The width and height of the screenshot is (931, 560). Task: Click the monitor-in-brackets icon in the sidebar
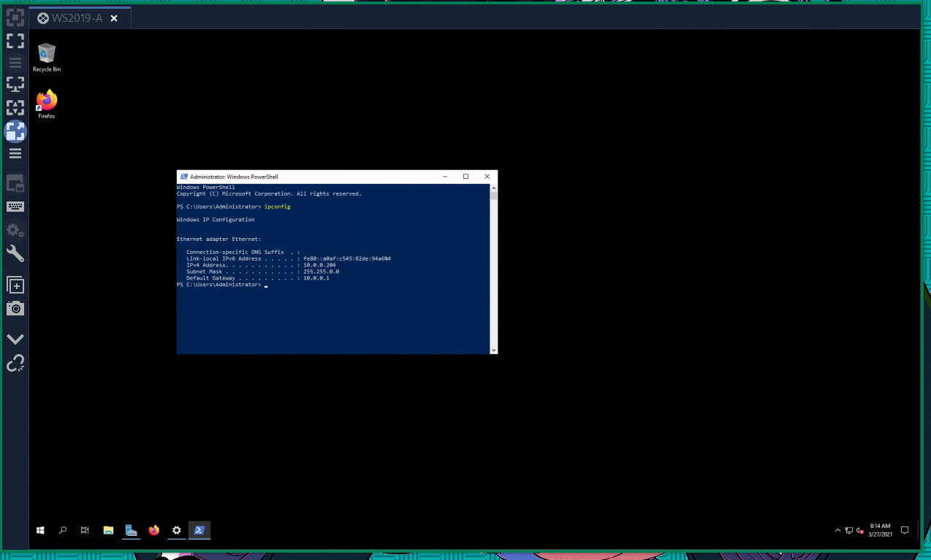point(15,85)
